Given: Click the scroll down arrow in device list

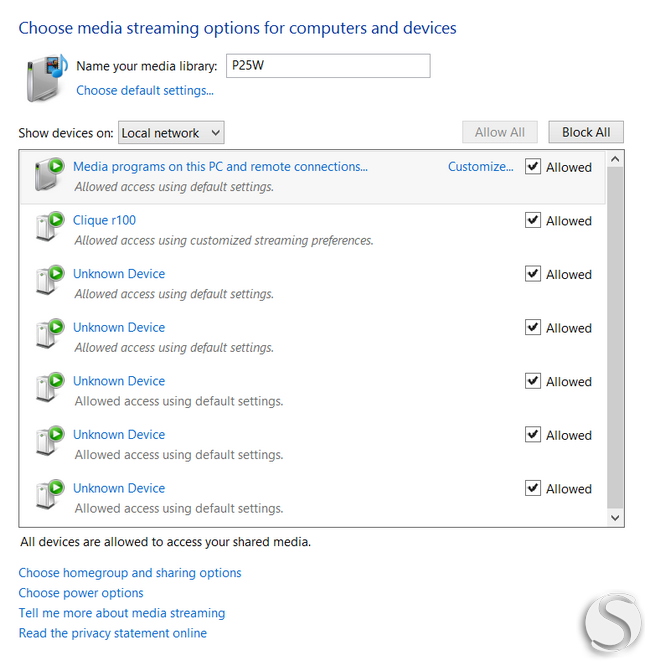Looking at the screenshot, I should [x=615, y=517].
